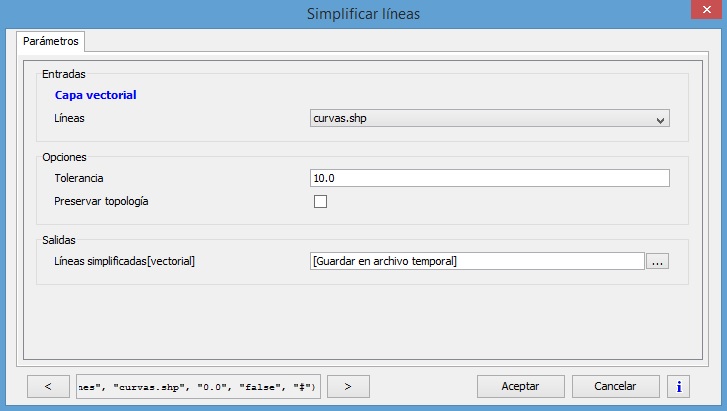Open the Parámetros tab
727x411 pixels.
pyautogui.click(x=51, y=41)
